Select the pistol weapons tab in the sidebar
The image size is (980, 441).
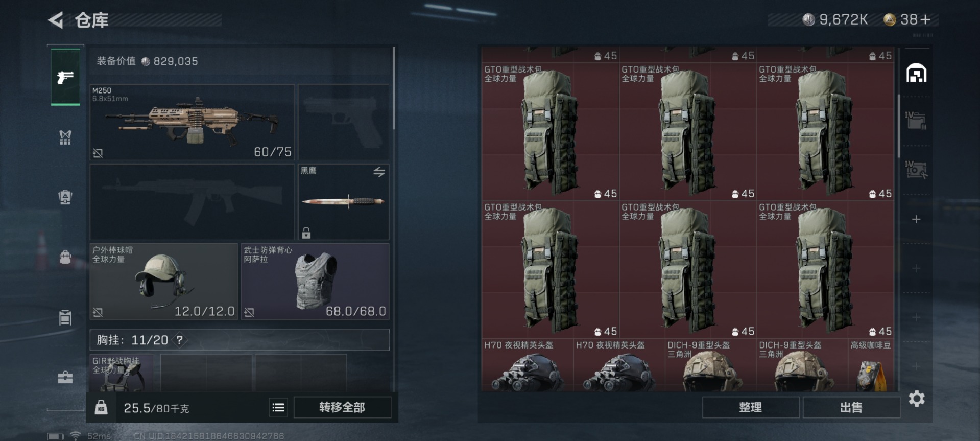pyautogui.click(x=65, y=77)
